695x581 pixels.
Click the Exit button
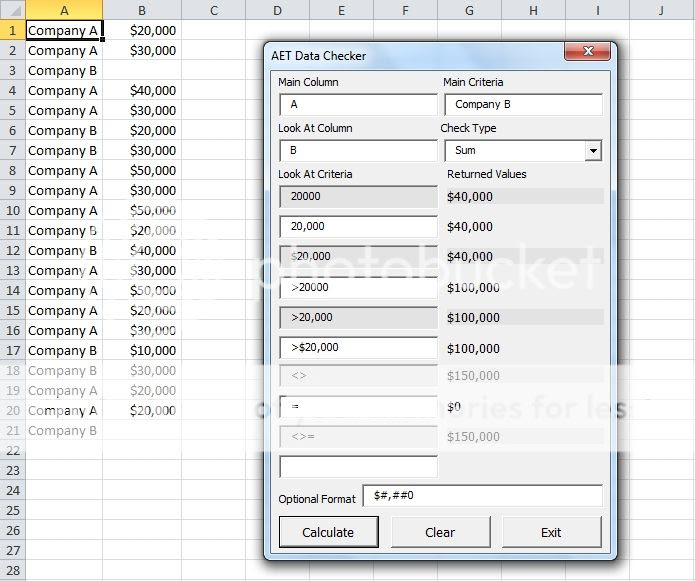click(x=551, y=532)
